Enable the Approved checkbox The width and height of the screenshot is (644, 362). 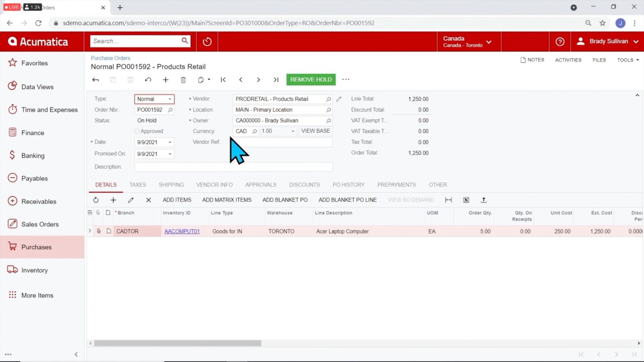click(x=137, y=131)
